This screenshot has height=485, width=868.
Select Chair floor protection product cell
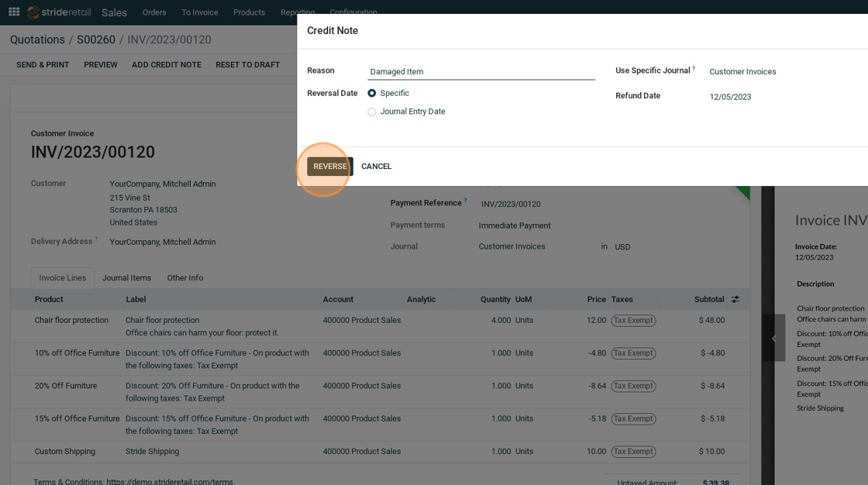point(71,320)
